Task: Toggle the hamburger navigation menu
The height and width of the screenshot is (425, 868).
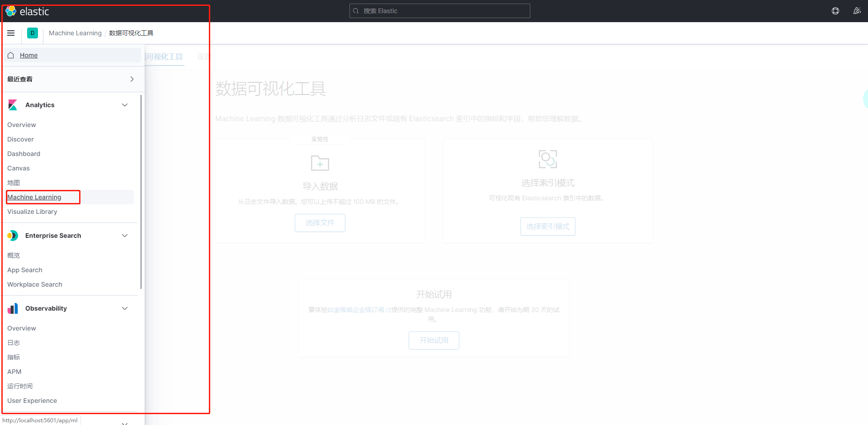Action: pyautogui.click(x=11, y=33)
